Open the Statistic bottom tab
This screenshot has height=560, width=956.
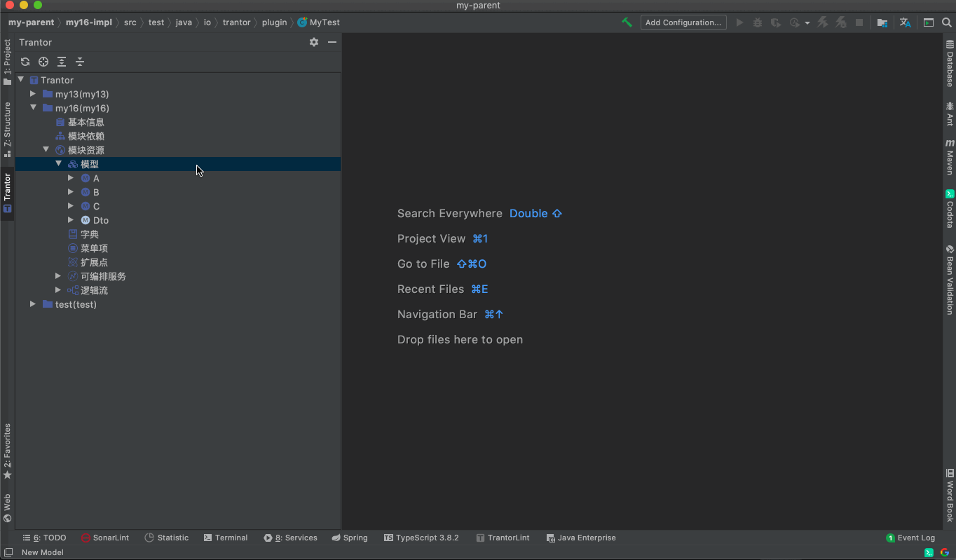click(167, 538)
